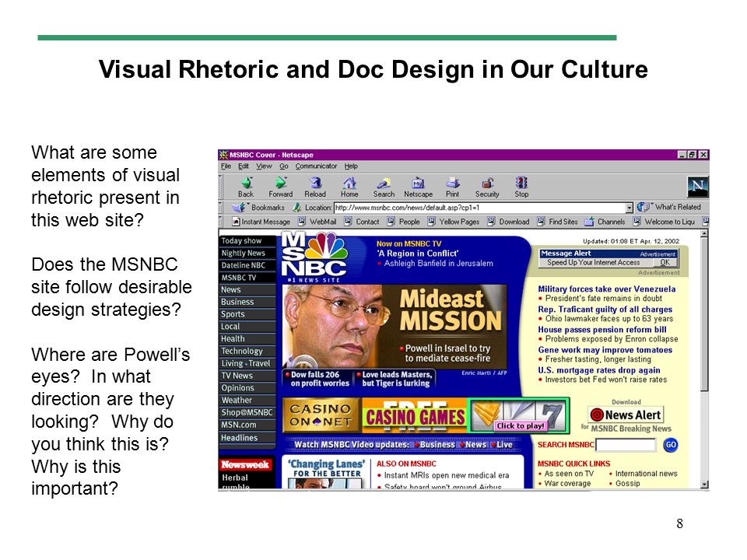747x560 pixels.
Task: Open the Communicator menu
Action: [x=316, y=166]
